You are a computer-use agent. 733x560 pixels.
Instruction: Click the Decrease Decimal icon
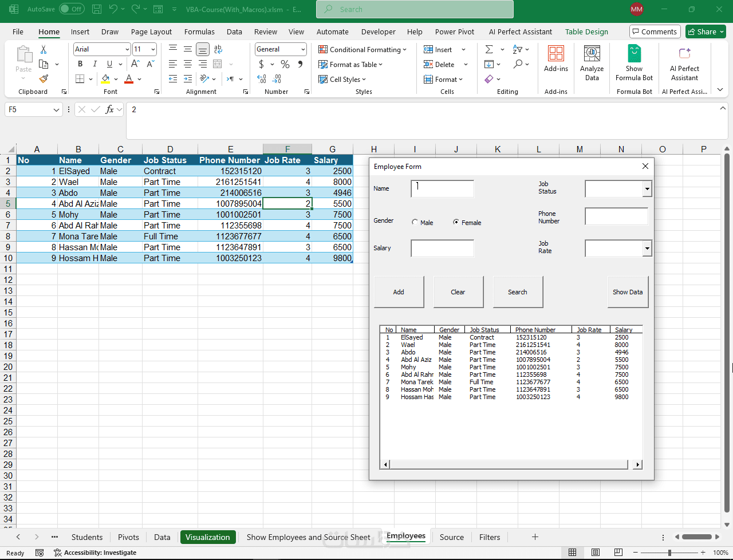click(x=277, y=79)
